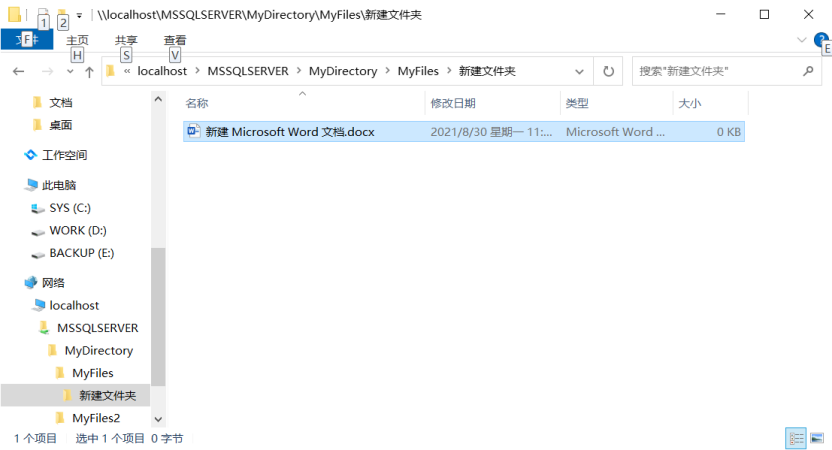Expand the ribbon with the chevron

click(x=801, y=40)
